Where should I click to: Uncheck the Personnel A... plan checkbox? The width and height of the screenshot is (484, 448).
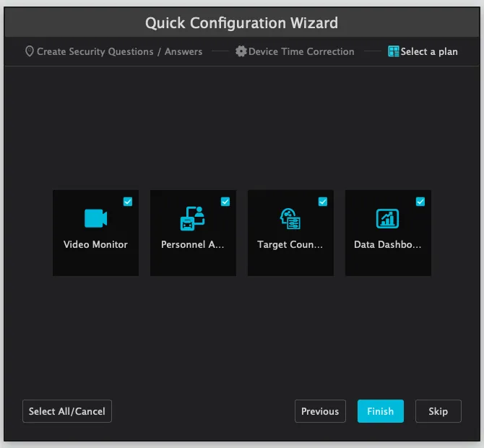point(225,202)
